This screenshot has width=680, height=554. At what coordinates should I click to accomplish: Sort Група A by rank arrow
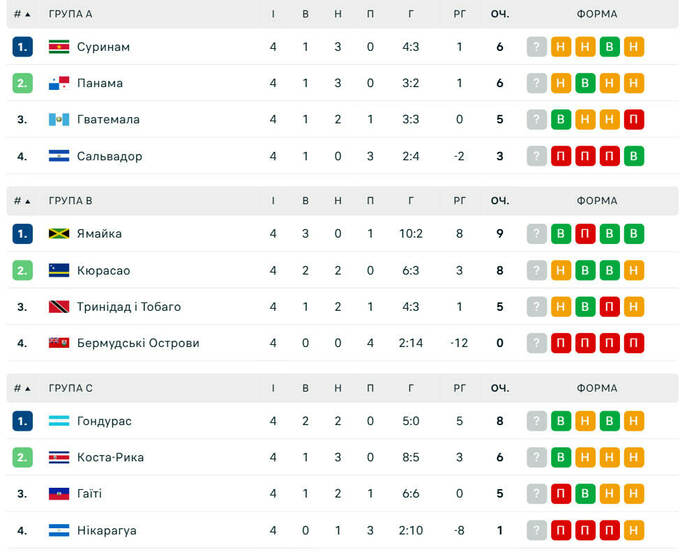pyautogui.click(x=27, y=15)
